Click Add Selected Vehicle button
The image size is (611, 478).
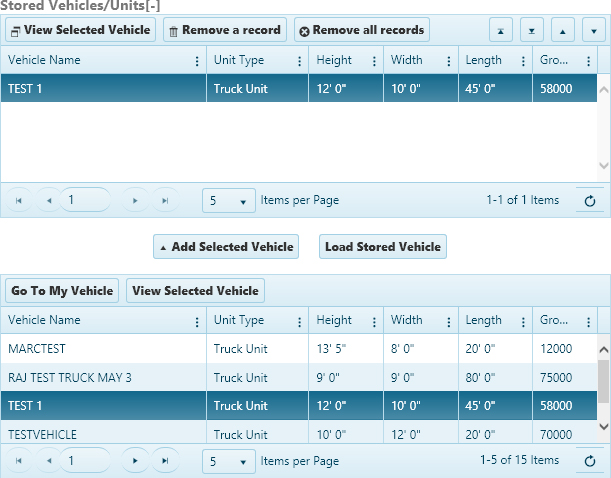pyautogui.click(x=226, y=246)
